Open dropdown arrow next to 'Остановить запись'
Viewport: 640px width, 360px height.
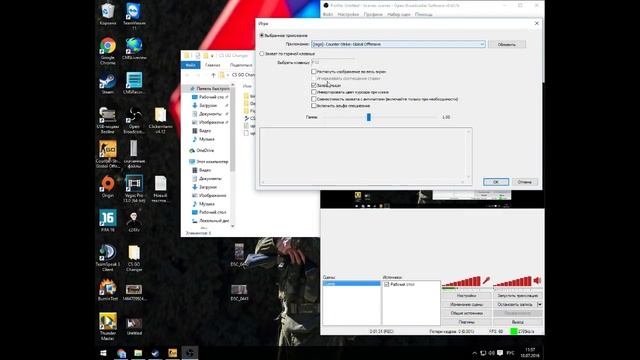pos(540,304)
